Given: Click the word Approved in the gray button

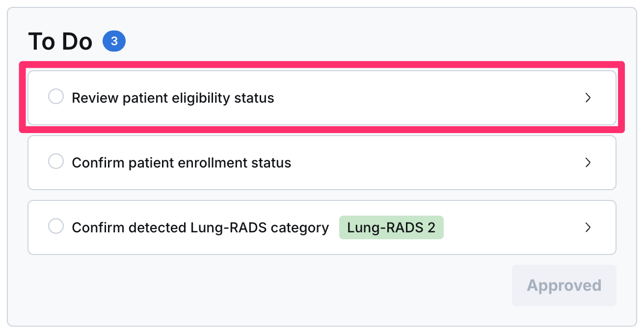Looking at the screenshot, I should coord(564,285).
